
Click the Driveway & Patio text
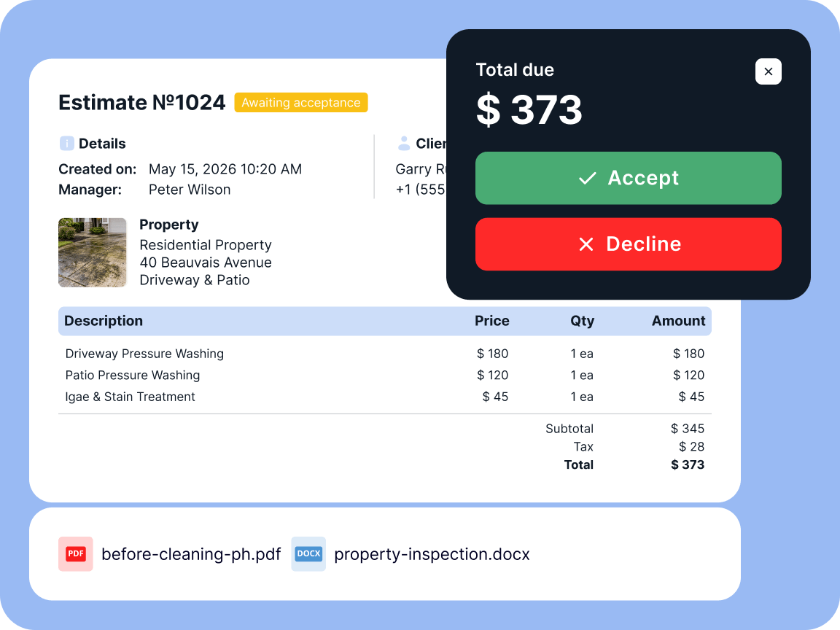(x=195, y=280)
